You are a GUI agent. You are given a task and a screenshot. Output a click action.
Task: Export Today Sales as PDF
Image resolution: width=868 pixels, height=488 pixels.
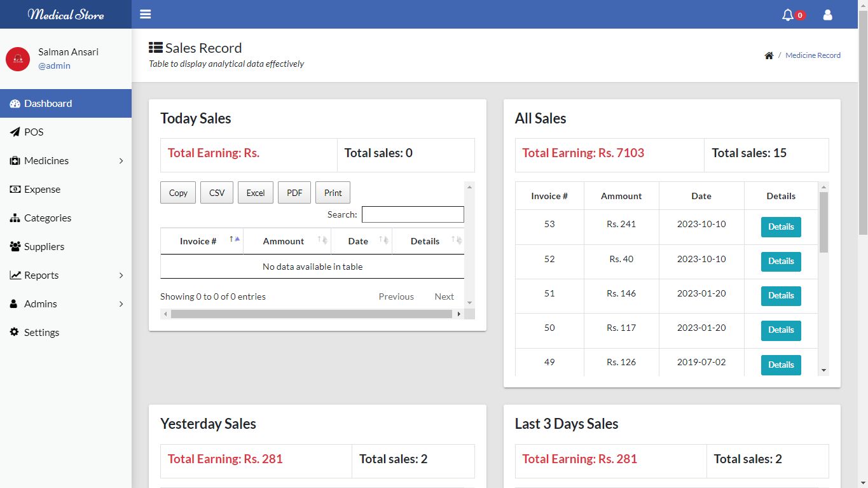[294, 193]
